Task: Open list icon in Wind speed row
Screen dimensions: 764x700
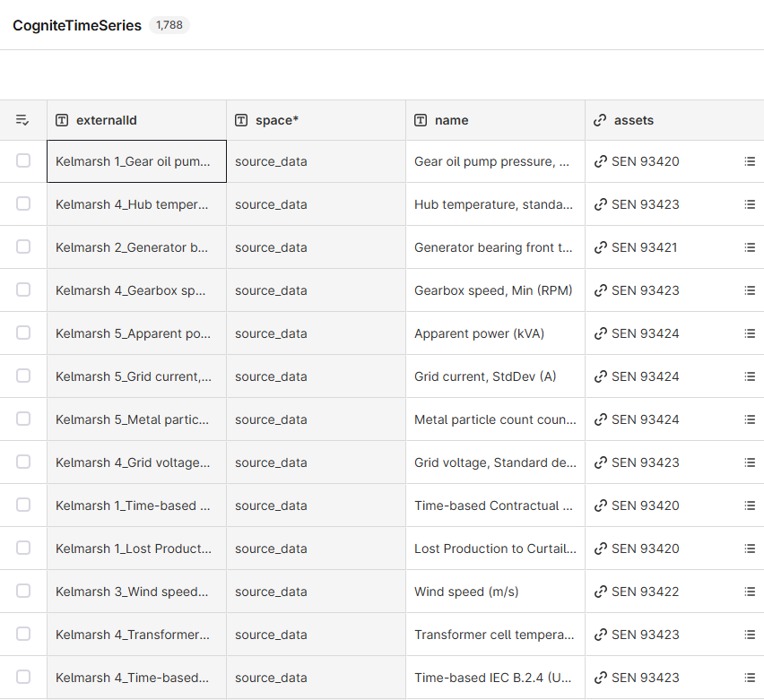Action: [x=750, y=592]
